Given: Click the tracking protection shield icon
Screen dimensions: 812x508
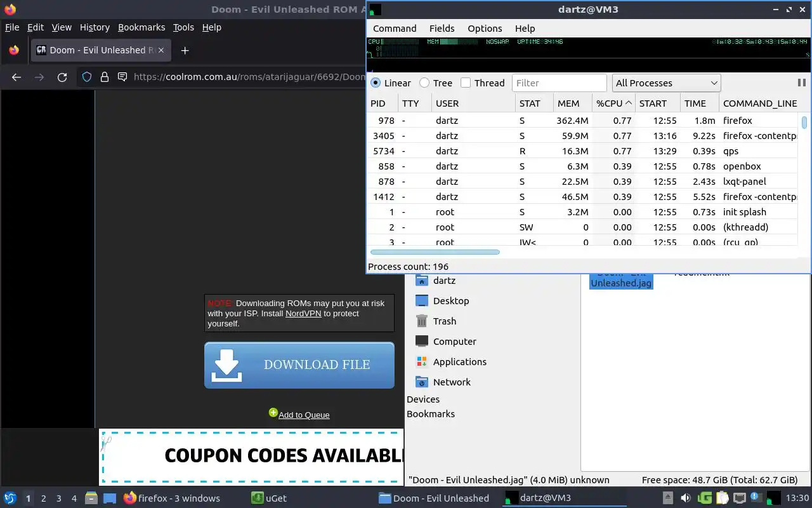Looking at the screenshot, I should pos(88,77).
